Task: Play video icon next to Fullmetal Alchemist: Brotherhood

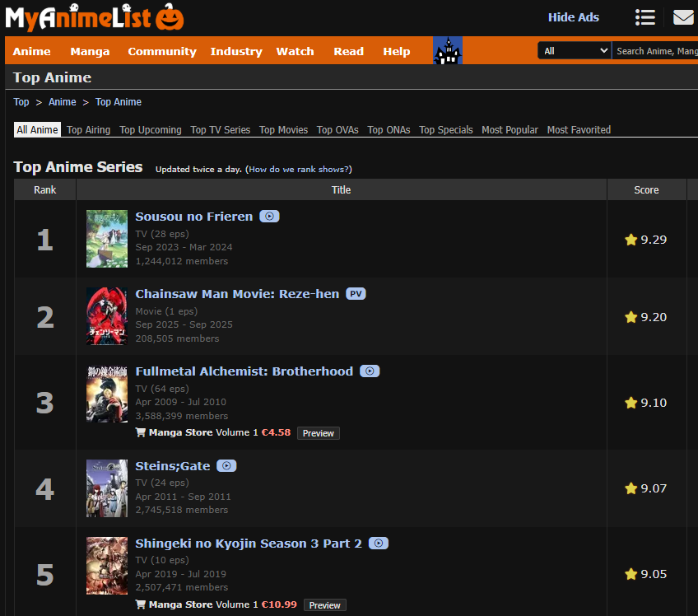Action: click(x=370, y=371)
